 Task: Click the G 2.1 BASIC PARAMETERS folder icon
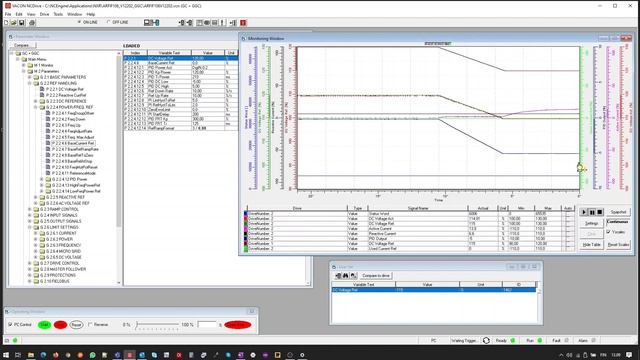pyautogui.click(x=36, y=77)
